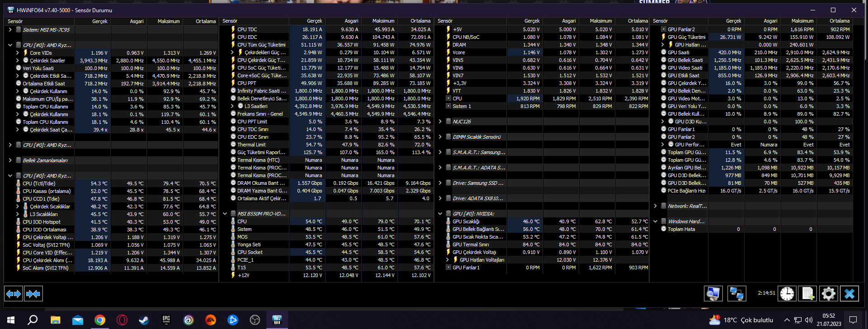This screenshot has height=329, width=868.
Task: Click the collapse columns inward-arrows button
Action: (x=33, y=294)
